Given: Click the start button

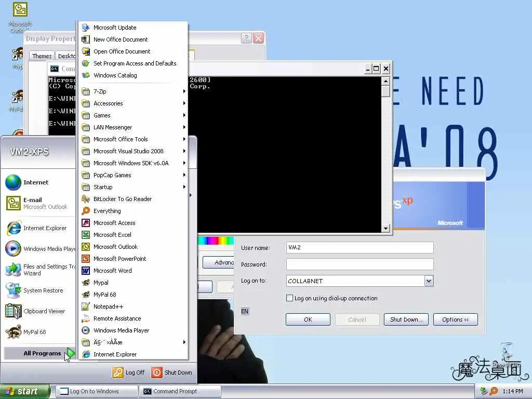Looking at the screenshot, I should (x=25, y=391).
